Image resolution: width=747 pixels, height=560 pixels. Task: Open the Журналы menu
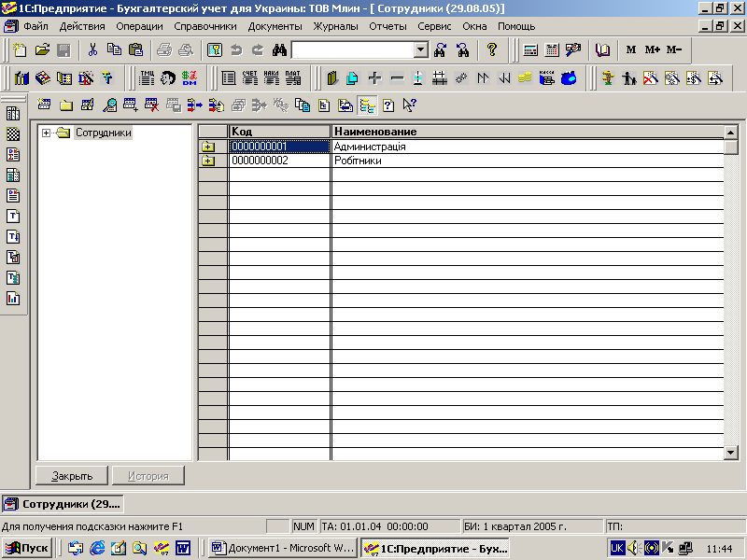pos(335,26)
